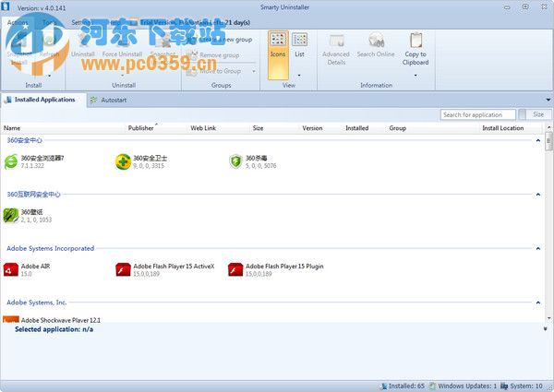Click System count status icon
This screenshot has width=554, height=392.
pyautogui.click(x=504, y=386)
